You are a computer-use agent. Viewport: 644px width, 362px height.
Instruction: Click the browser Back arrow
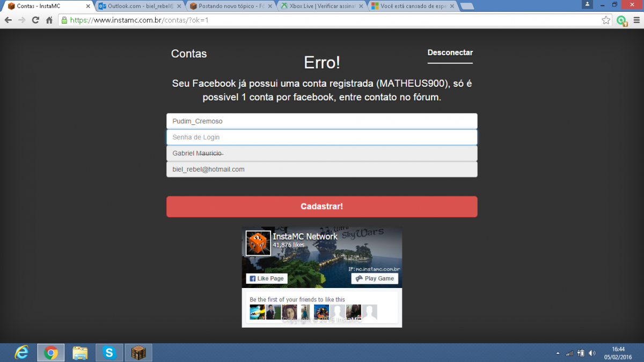click(8, 20)
